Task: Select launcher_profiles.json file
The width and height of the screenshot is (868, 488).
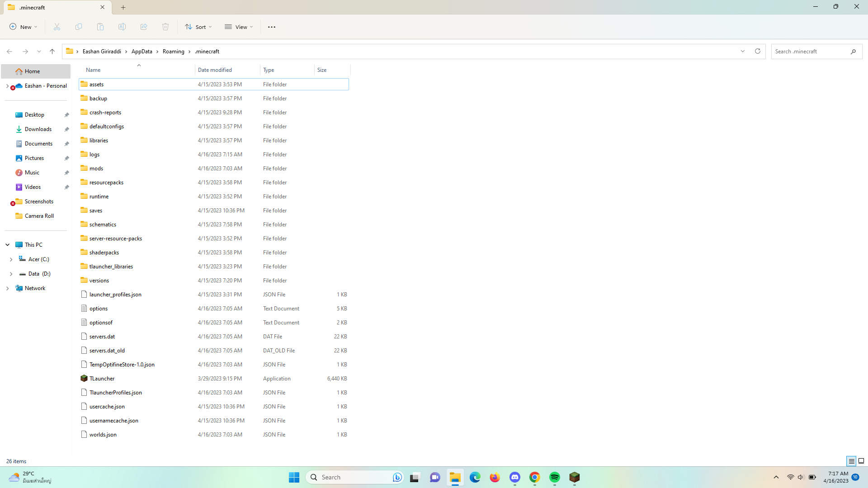Action: (x=214, y=295)
